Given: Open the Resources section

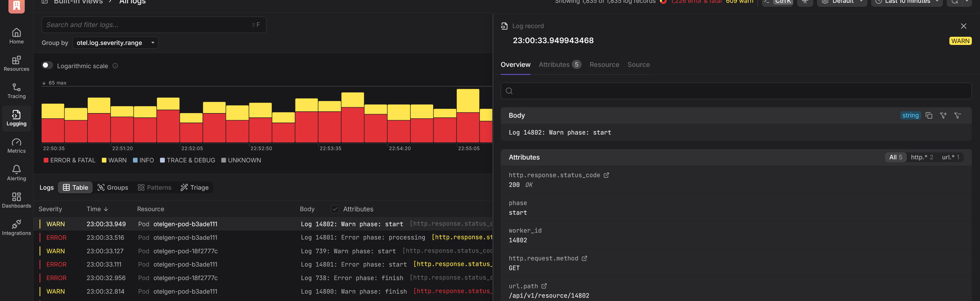Looking at the screenshot, I should coord(16,64).
